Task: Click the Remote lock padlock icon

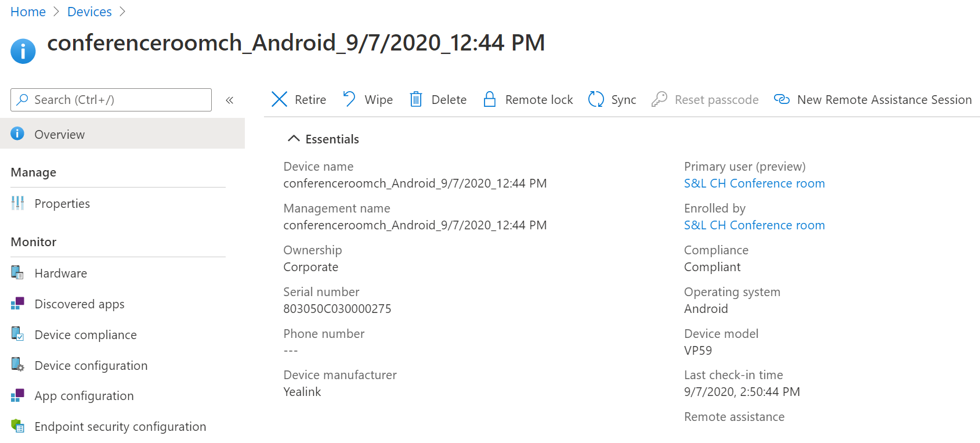Action: click(x=490, y=99)
